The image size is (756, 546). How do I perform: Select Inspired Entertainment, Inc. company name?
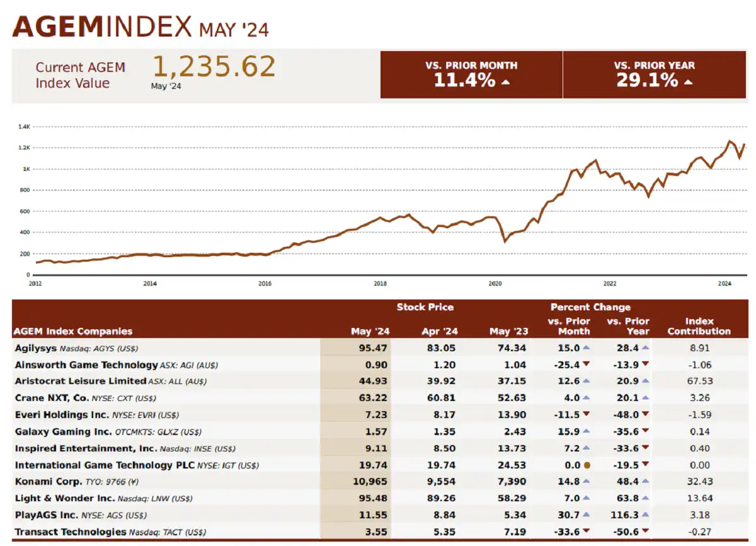pos(86,448)
